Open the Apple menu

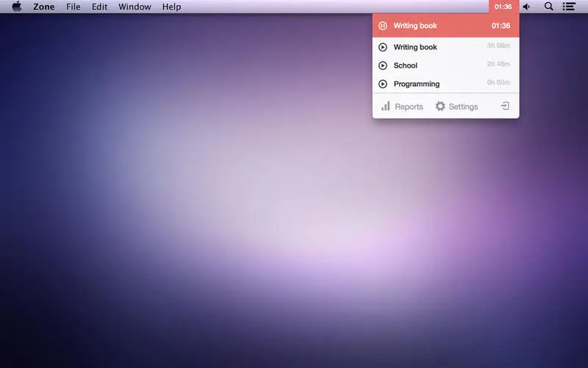(17, 7)
